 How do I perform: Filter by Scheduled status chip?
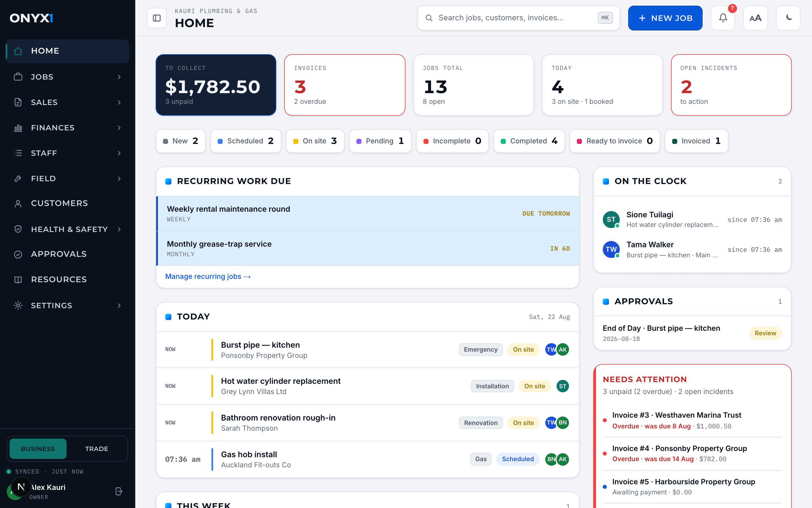246,141
